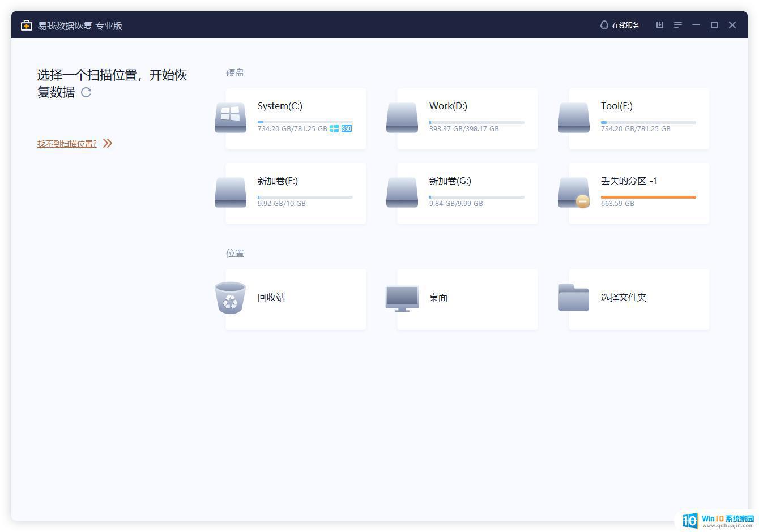
Task: Click the folder icon for 选择文件夹
Action: (x=574, y=298)
